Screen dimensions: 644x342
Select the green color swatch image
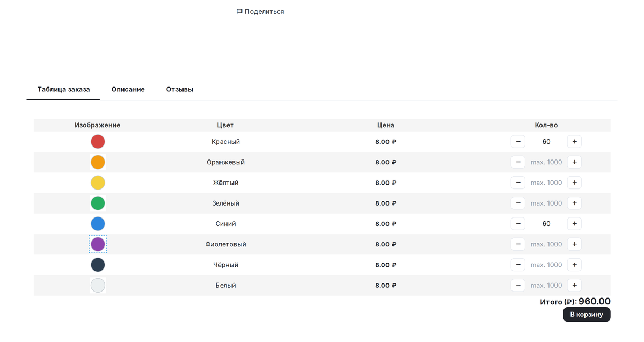click(98, 203)
